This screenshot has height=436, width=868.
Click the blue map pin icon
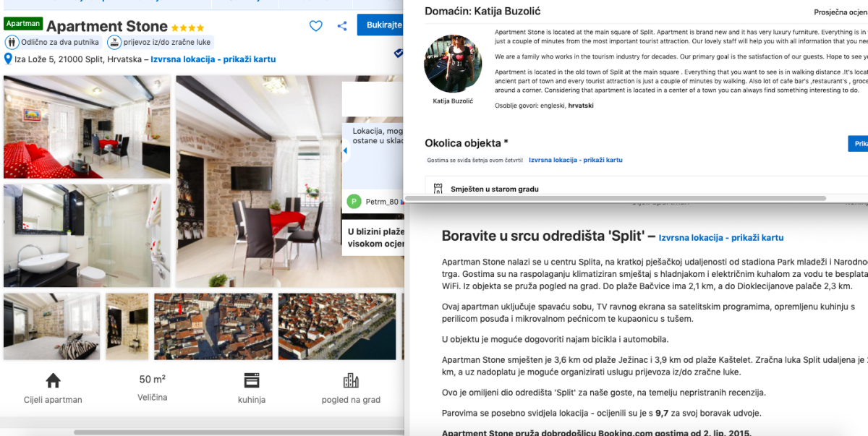tap(8, 59)
